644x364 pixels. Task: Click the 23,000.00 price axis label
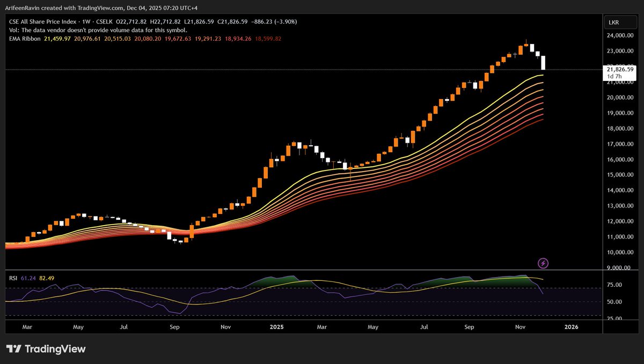(x=620, y=51)
